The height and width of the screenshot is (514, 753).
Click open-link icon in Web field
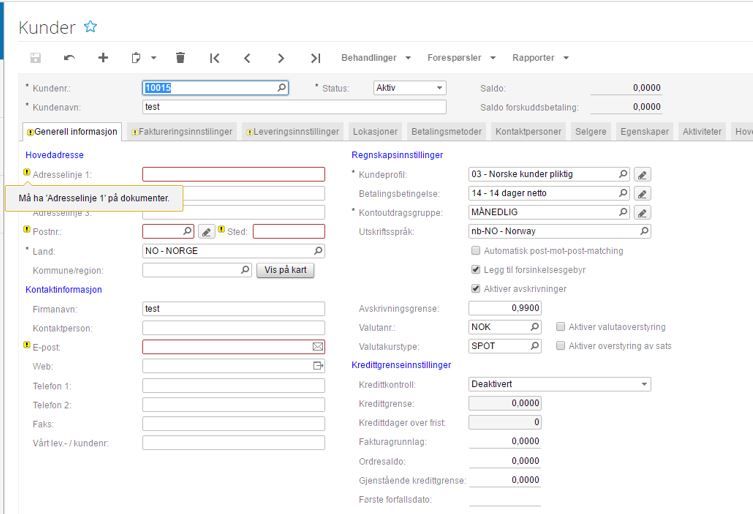point(318,366)
